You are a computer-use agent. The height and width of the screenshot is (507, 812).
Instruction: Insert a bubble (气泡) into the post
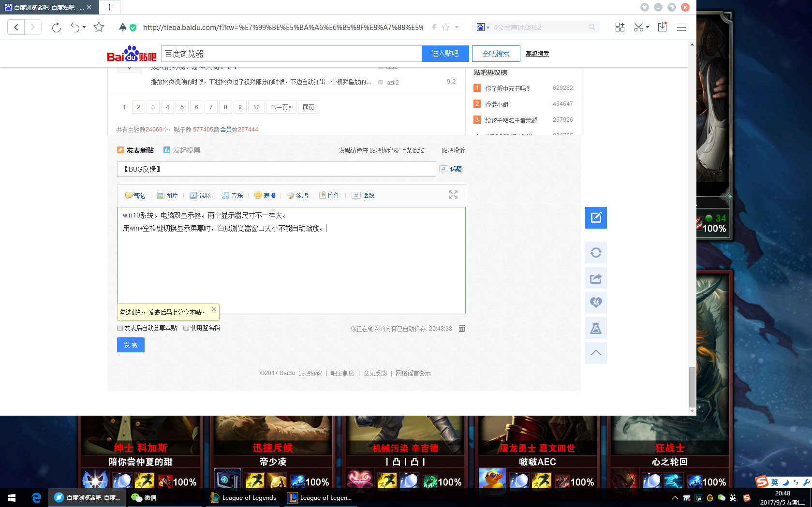[135, 196]
